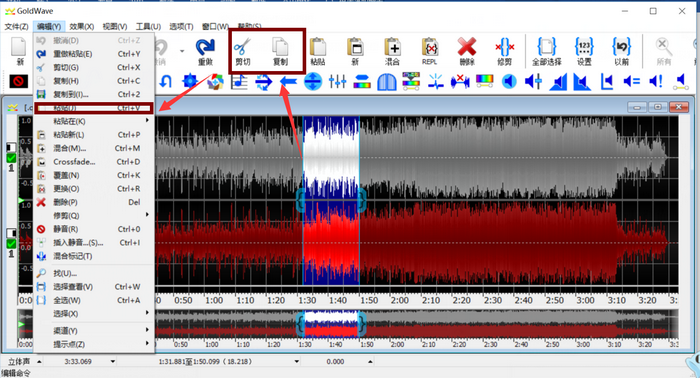Toggle the green checkbox on upper channel
This screenshot has width=700, height=378.
pos(11,158)
